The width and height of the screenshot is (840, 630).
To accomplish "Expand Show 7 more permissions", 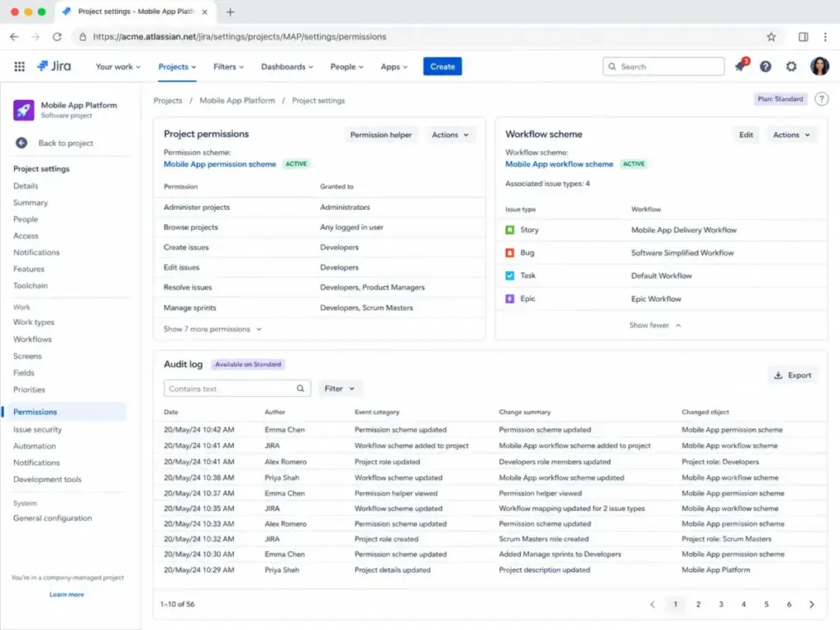I will [212, 329].
